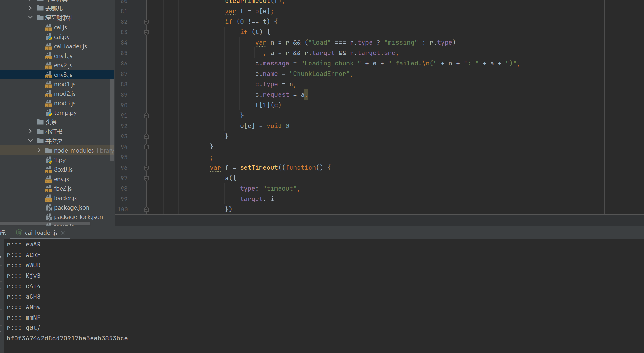This screenshot has width=644, height=353.
Task: Click the JS icon of loader.js
Action: point(49,198)
